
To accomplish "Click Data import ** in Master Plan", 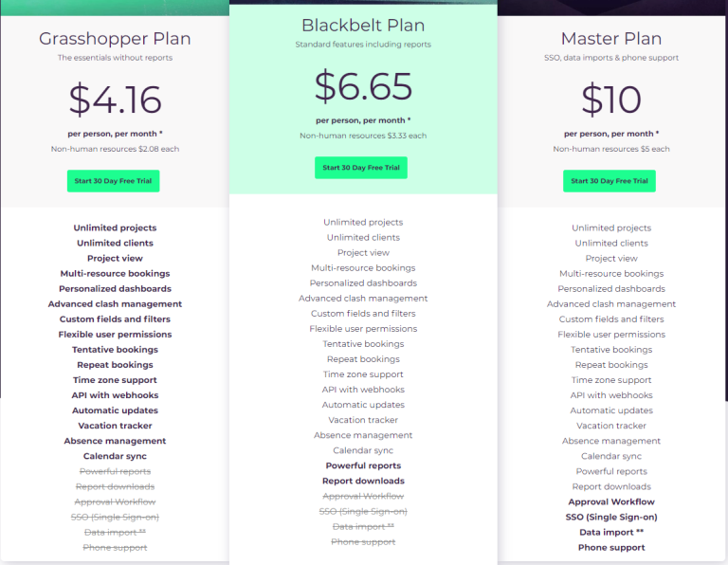I will tap(611, 533).
